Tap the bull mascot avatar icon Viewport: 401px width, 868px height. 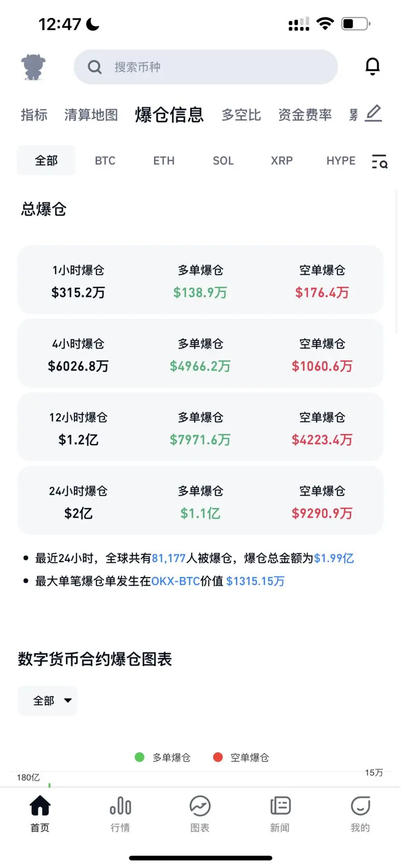33,67
